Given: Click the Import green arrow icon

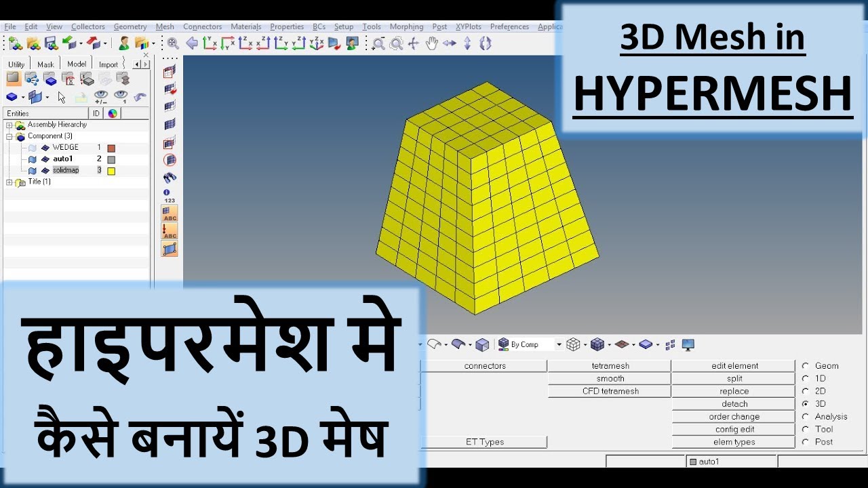Looking at the screenshot, I should tap(68, 43).
